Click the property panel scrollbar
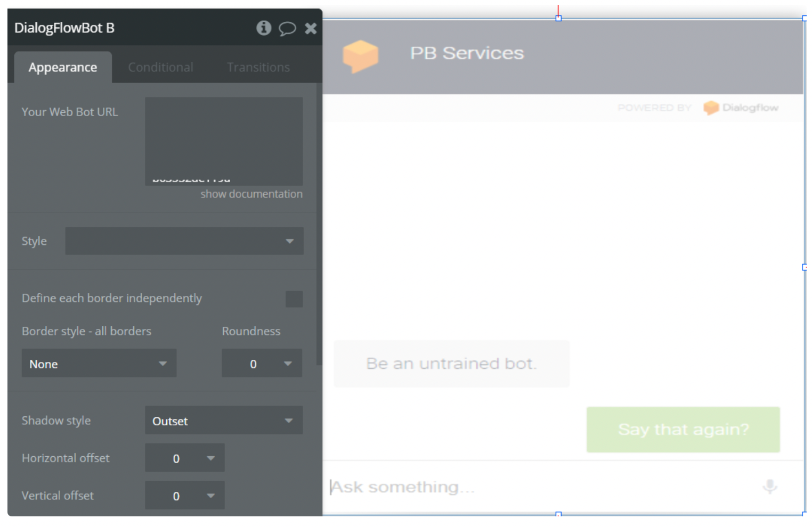The image size is (812, 527). click(x=319, y=224)
